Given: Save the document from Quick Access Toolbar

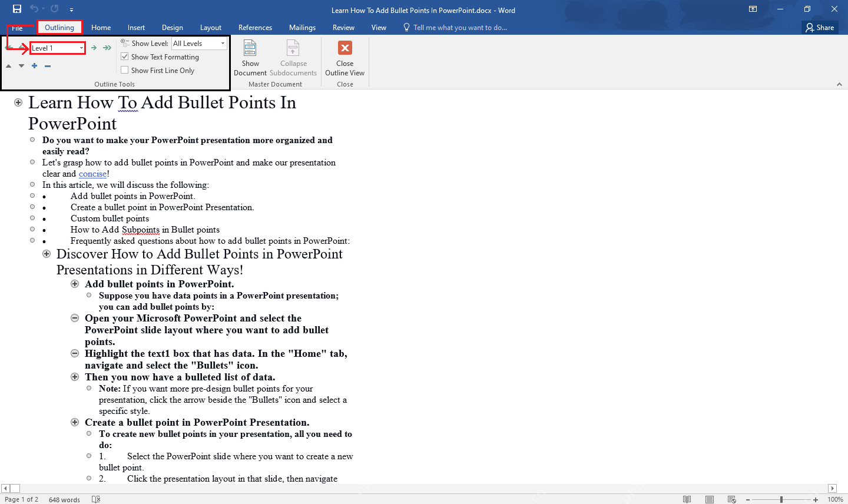Looking at the screenshot, I should point(17,9).
